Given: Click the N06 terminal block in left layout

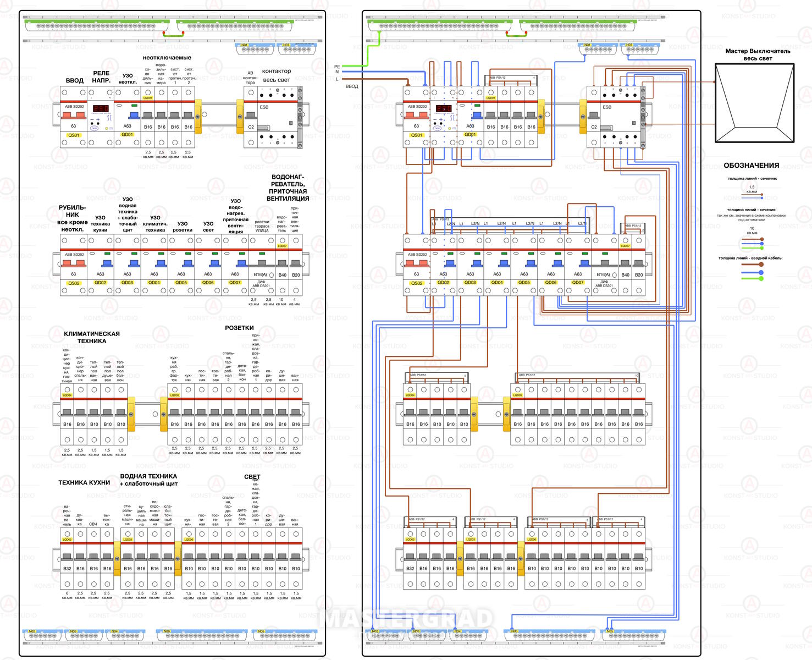Looking at the screenshot, I should (x=201, y=635).
